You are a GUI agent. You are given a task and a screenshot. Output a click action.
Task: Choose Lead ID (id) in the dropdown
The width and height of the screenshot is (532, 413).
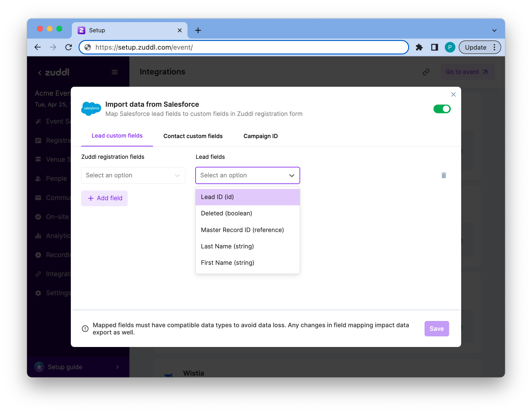(x=217, y=197)
